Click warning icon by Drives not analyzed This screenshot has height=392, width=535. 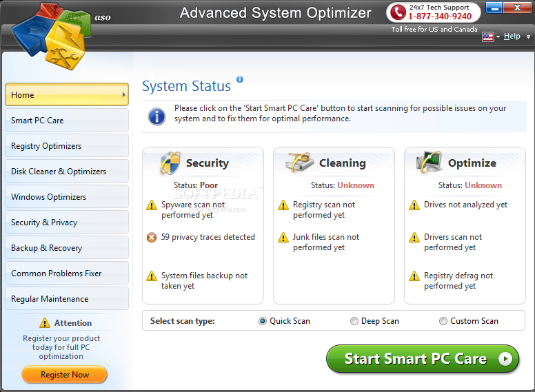point(414,205)
